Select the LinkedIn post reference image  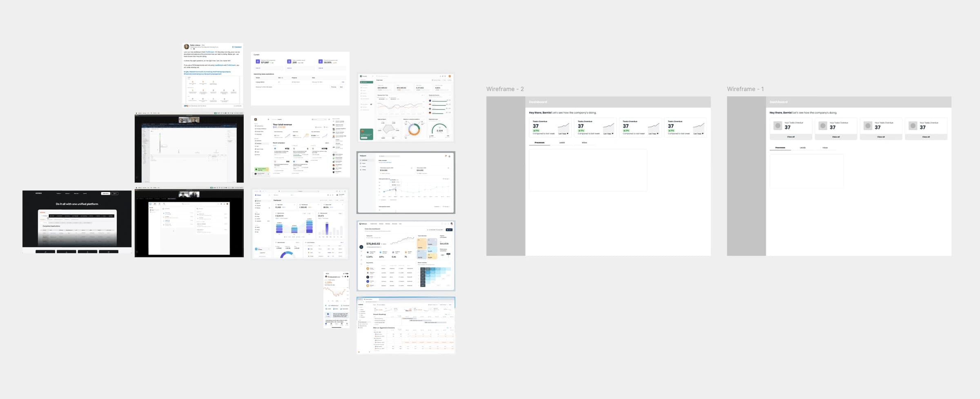(x=213, y=75)
